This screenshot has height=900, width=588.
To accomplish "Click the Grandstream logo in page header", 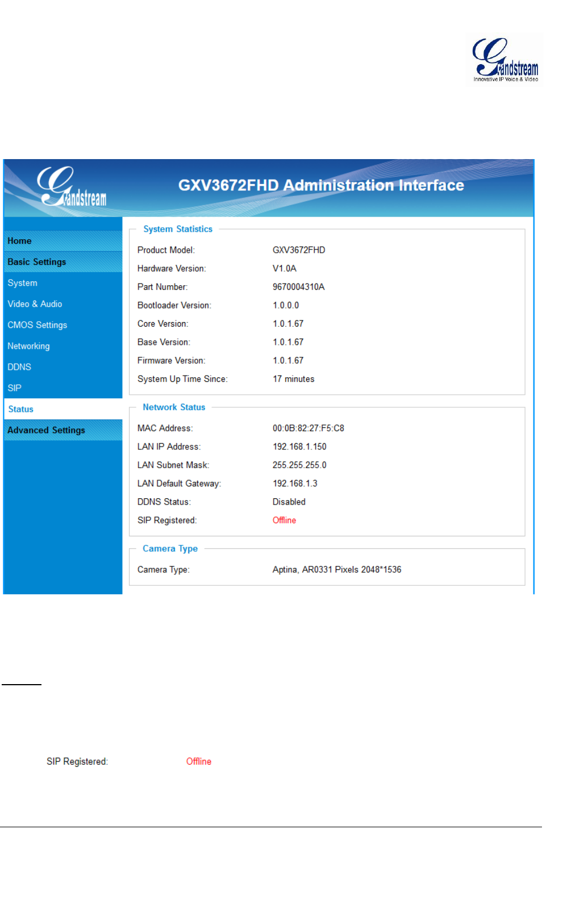I will coord(505,60).
